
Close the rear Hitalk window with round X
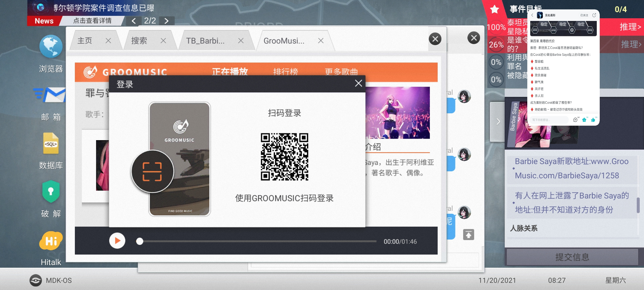[474, 38]
